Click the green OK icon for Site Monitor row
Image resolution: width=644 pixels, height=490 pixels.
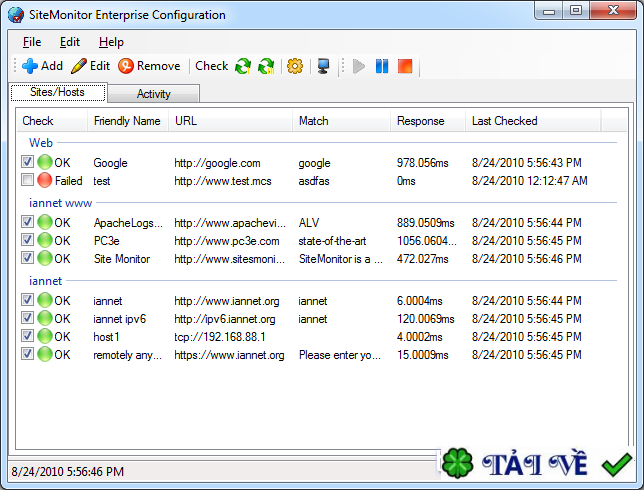[45, 258]
